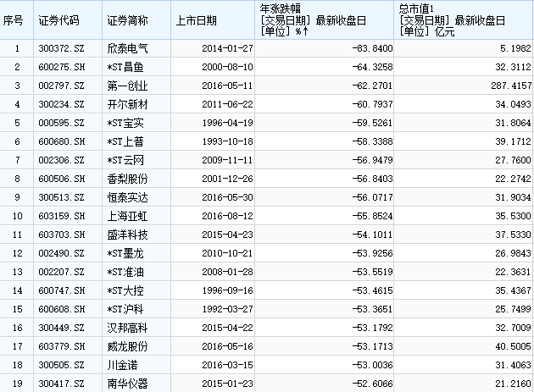Click stock code 002306.SZ
The image size is (534, 392).
pyautogui.click(x=61, y=160)
